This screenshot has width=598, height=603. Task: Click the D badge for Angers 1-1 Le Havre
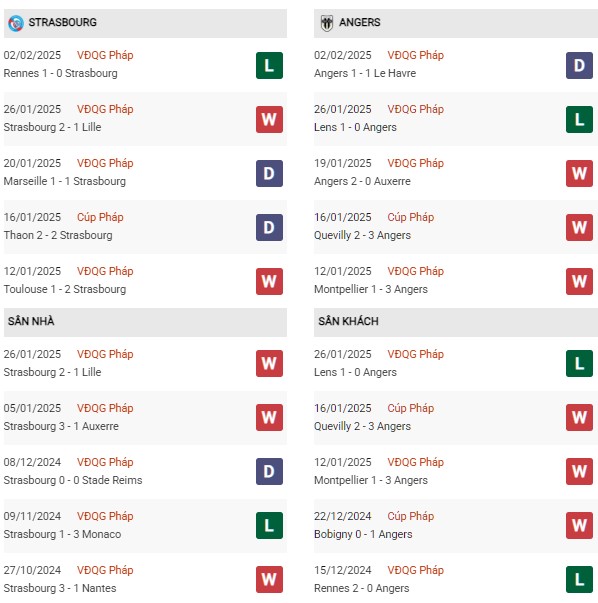(x=579, y=65)
